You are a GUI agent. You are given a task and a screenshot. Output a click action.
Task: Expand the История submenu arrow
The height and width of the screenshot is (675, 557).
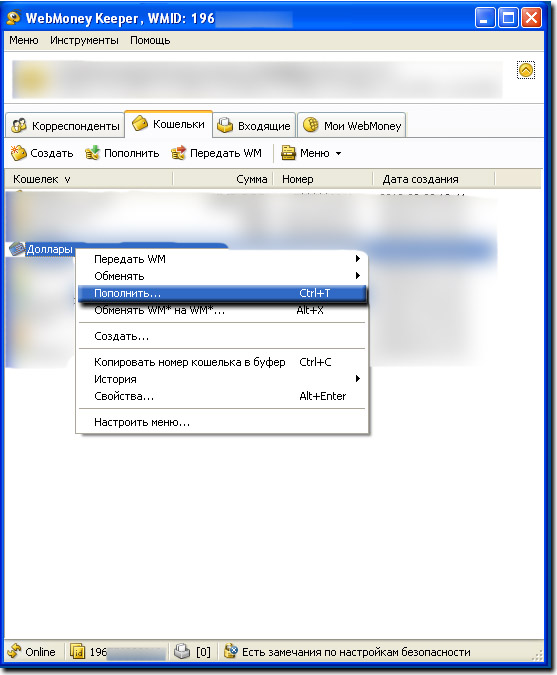[357, 379]
